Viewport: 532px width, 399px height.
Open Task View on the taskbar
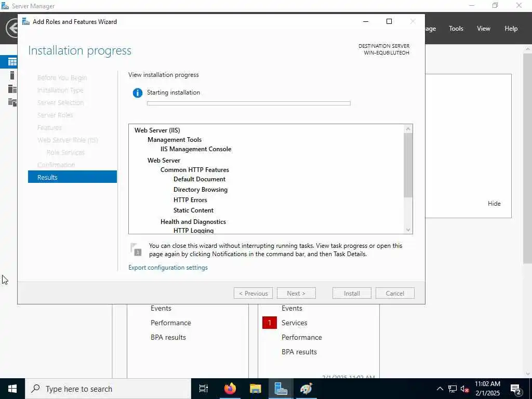[203, 389]
